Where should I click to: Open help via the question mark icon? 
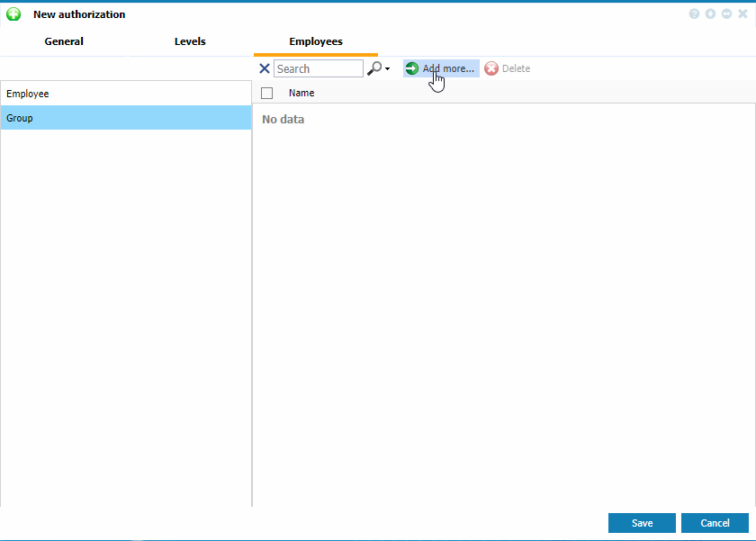695,14
